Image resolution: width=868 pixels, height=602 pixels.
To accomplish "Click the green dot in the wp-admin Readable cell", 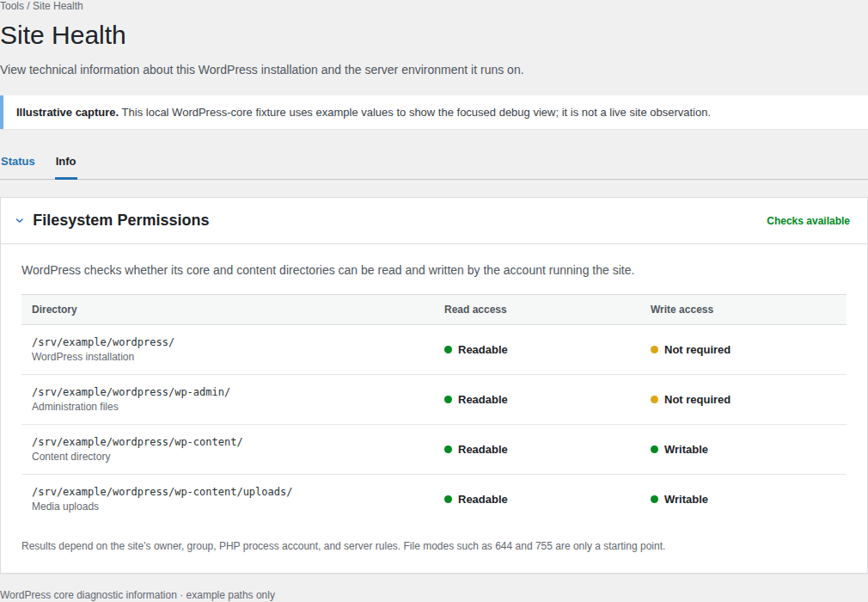I will [x=449, y=399].
